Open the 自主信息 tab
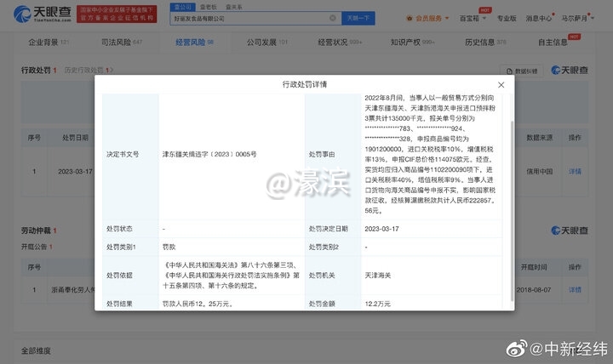The height and width of the screenshot is (364, 613). coord(554,42)
